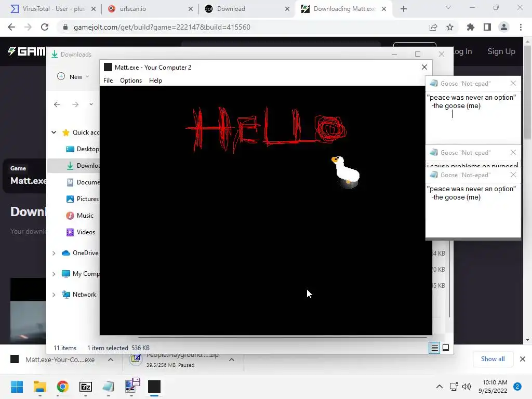Close bottom Goose Not-epad window

513,175
